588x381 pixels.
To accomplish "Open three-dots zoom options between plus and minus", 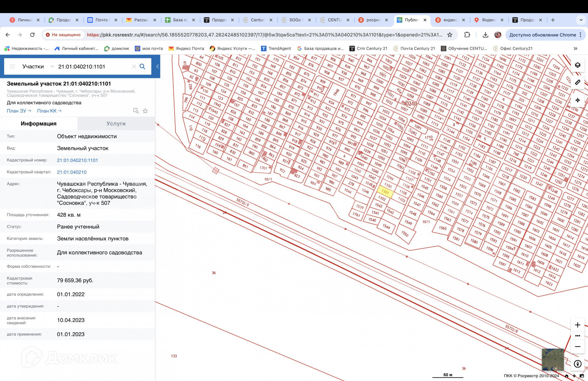I will (577, 336).
